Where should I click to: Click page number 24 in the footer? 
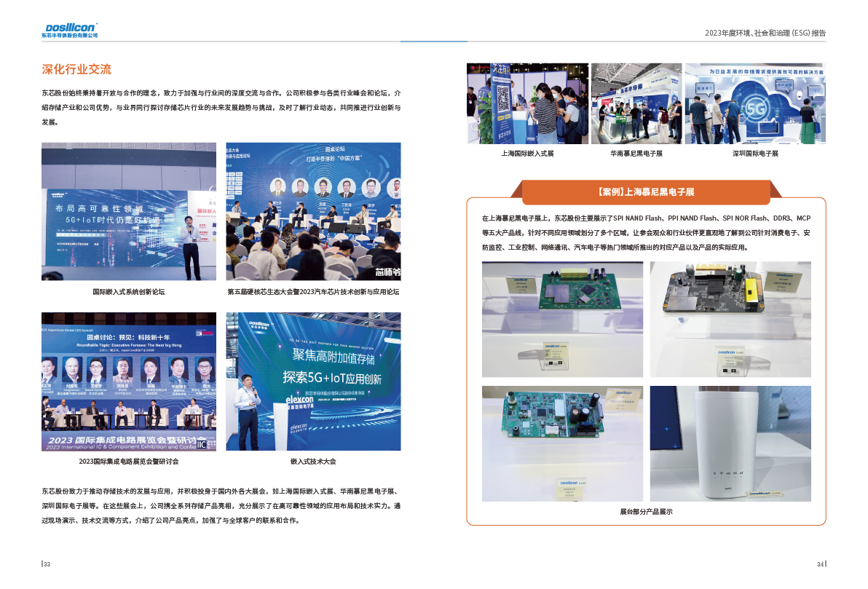pyautogui.click(x=820, y=564)
